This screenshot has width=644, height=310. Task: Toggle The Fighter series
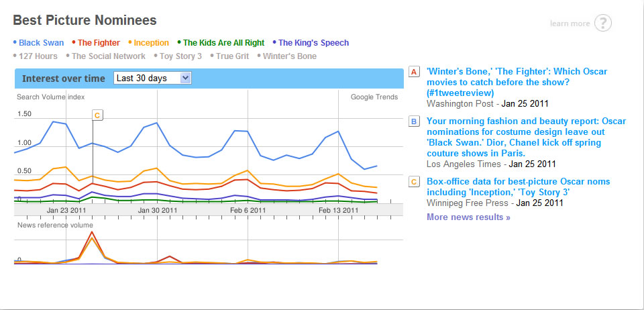click(97, 43)
